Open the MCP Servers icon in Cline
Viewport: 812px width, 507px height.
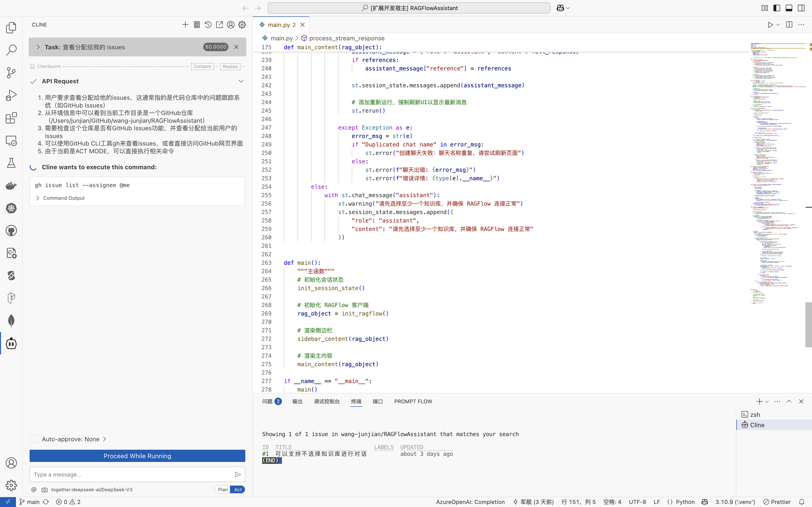[197, 25]
